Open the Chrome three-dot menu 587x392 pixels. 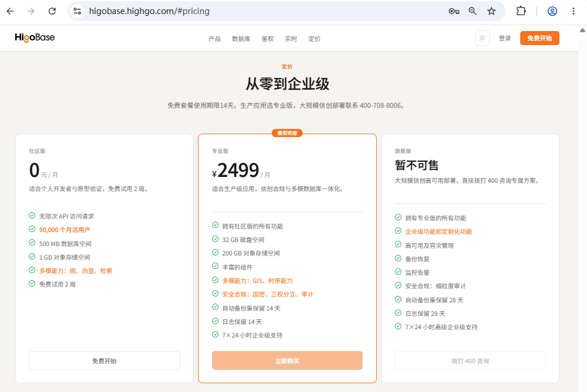[x=573, y=11]
